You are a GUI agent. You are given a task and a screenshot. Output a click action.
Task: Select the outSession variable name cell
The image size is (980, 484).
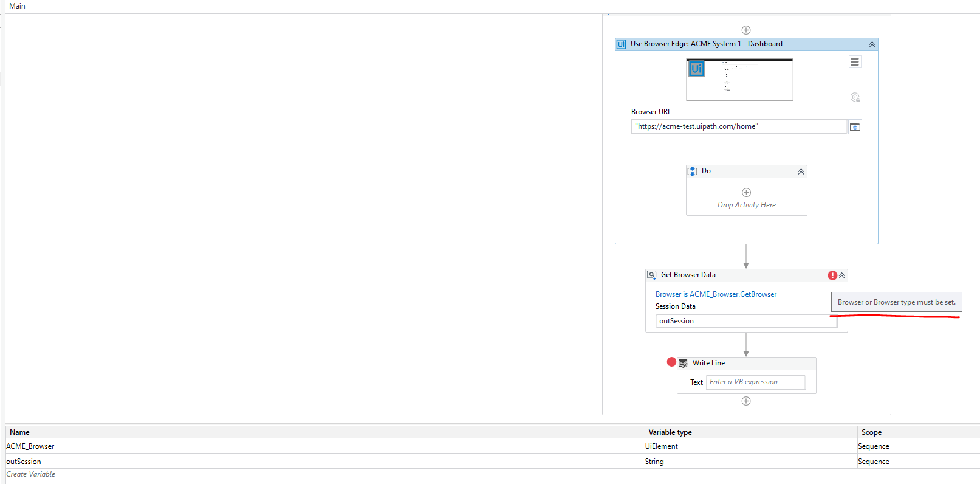325,462
